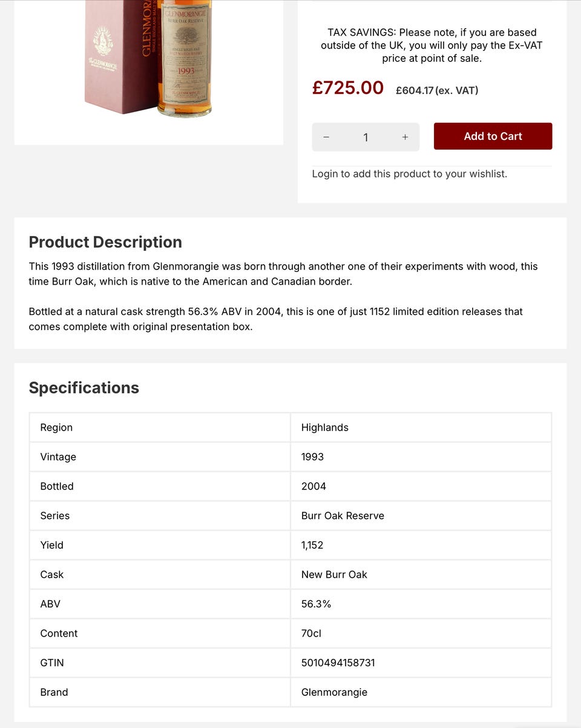The height and width of the screenshot is (728, 581).
Task: Click the quantity input field
Action: pos(366,137)
